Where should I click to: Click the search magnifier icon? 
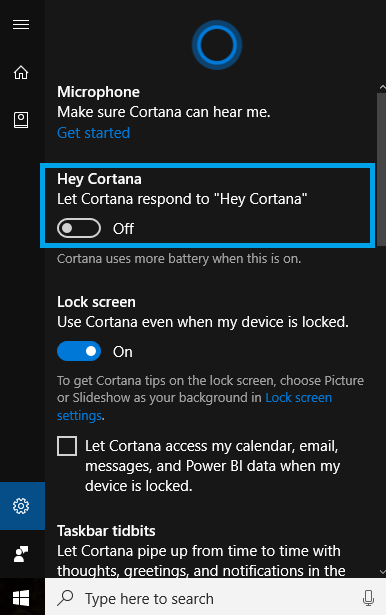65,598
